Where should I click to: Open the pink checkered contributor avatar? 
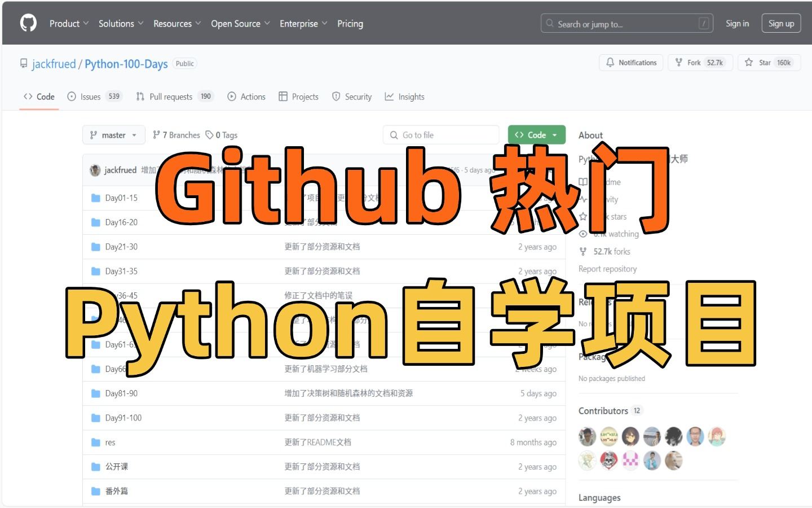coord(630,461)
